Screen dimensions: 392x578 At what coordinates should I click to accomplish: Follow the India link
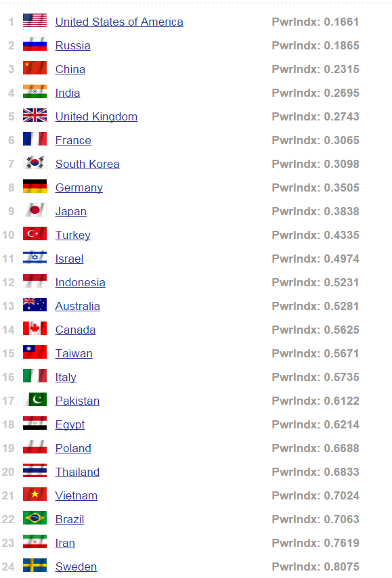[x=68, y=93]
